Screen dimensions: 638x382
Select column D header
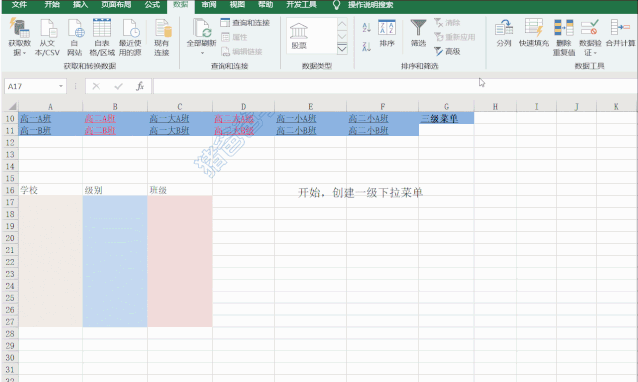[243, 107]
